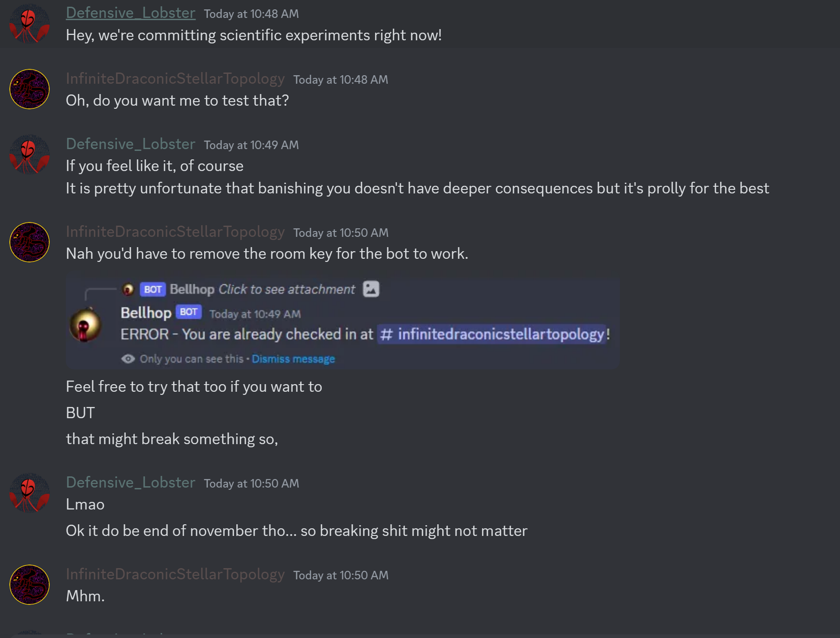Screen dimensions: 840x638
Task: Click the Defensive_Lobster username at 10:50 AM
Action: pyautogui.click(x=131, y=483)
